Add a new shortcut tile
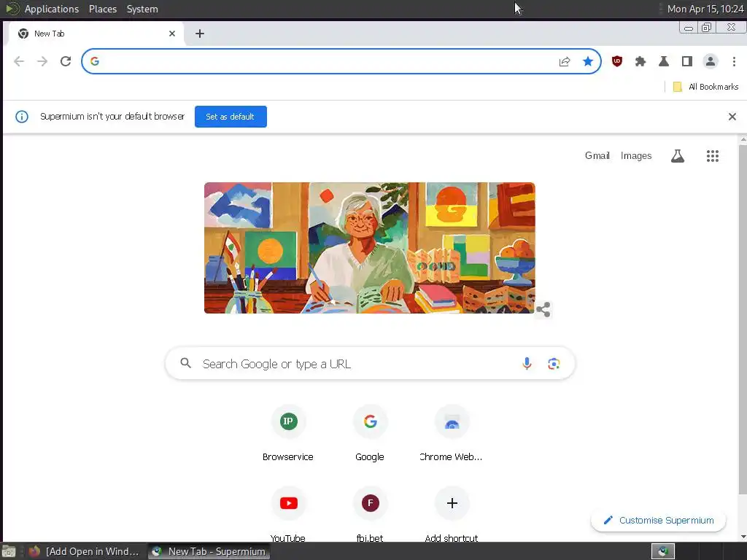Screen dimensions: 747x560 click(x=452, y=514)
